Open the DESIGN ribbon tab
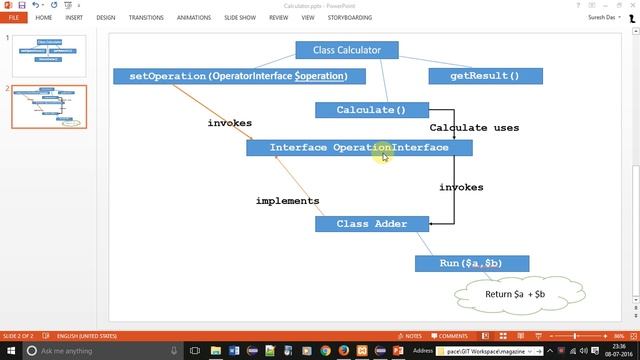Viewport: 640px width, 360px height. pyautogui.click(x=106, y=18)
